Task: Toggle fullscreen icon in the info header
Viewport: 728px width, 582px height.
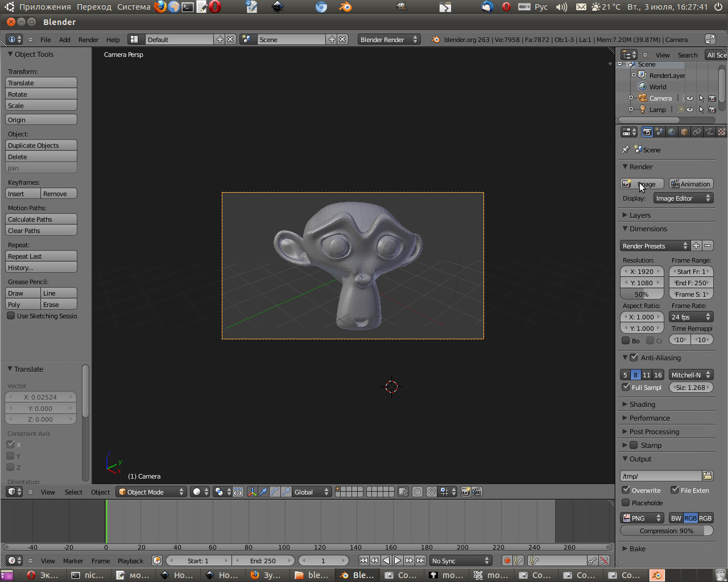Action: coord(710,39)
